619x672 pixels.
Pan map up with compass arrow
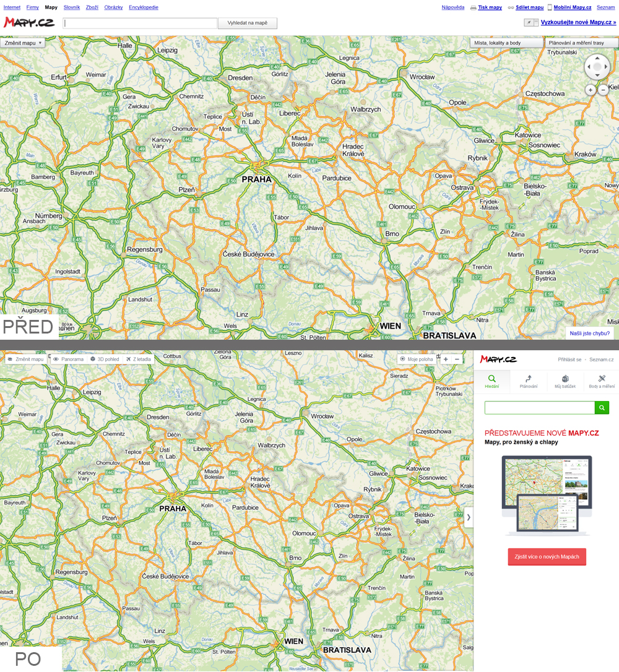(x=597, y=58)
